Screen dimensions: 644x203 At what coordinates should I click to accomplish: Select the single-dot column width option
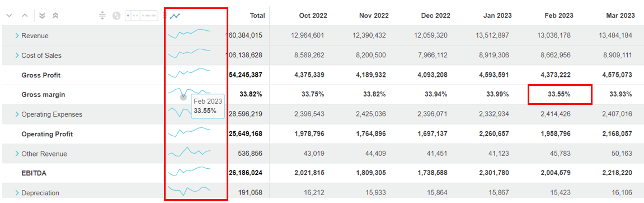pyautogui.click(x=128, y=16)
